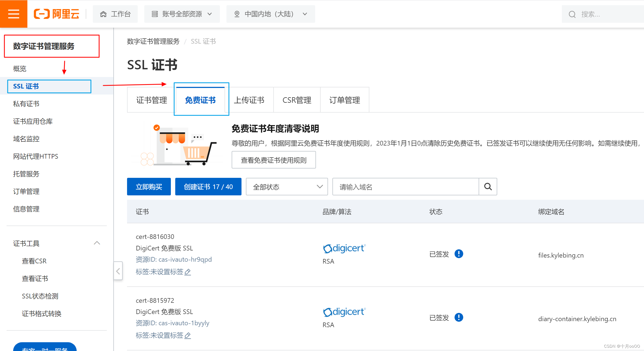This screenshot has height=351, width=644.
Task: Open the 中国内地（大陆）region dropdown
Action: 271,14
